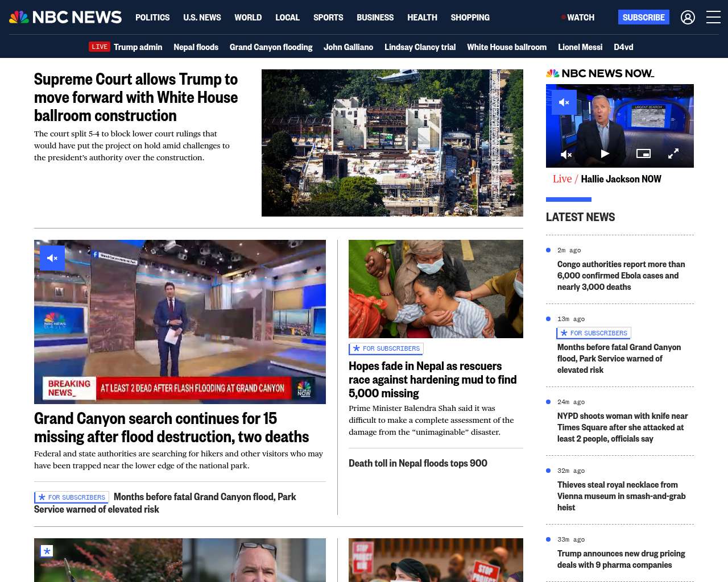Click the NBC News Now logo

(600, 73)
